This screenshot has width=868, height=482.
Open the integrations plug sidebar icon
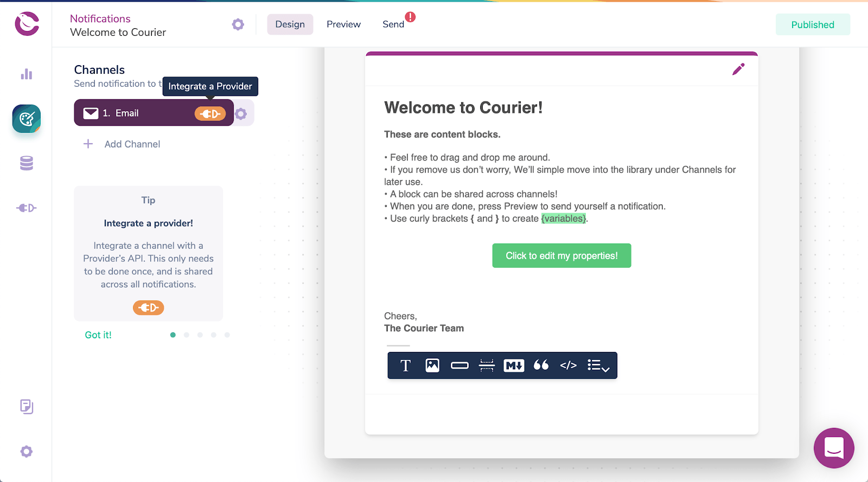pyautogui.click(x=27, y=208)
